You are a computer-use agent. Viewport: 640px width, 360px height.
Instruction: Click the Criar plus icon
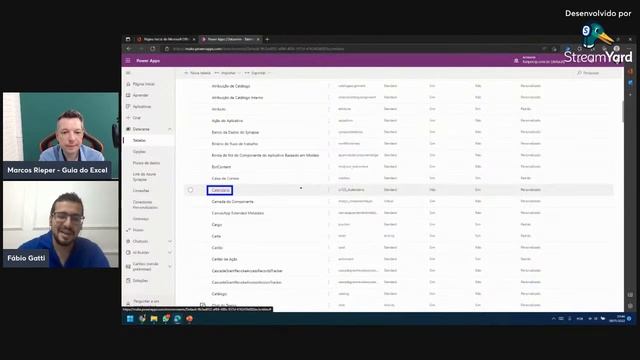pyautogui.click(x=128, y=118)
